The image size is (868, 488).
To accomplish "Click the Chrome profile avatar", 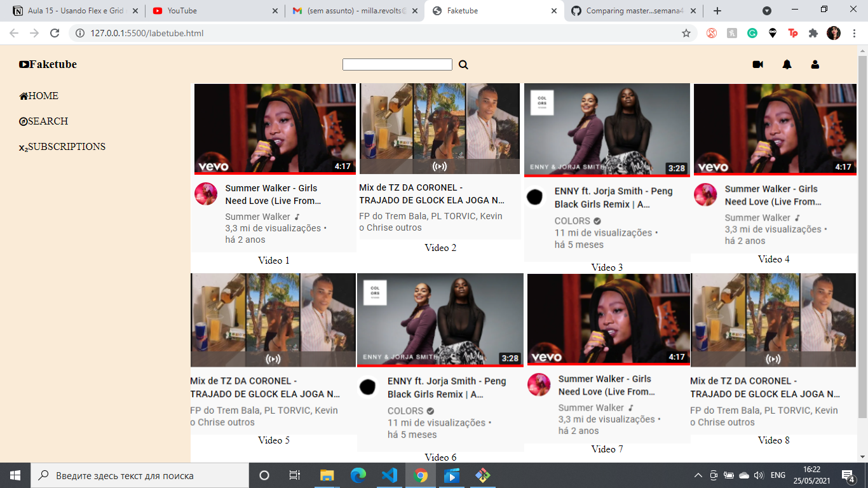I will tap(834, 33).
